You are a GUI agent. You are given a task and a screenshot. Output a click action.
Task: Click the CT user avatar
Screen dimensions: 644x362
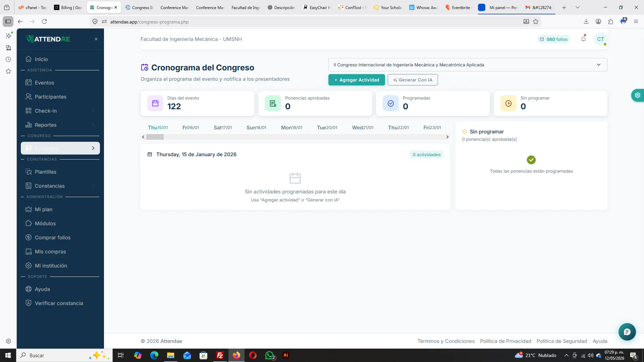[x=600, y=39]
